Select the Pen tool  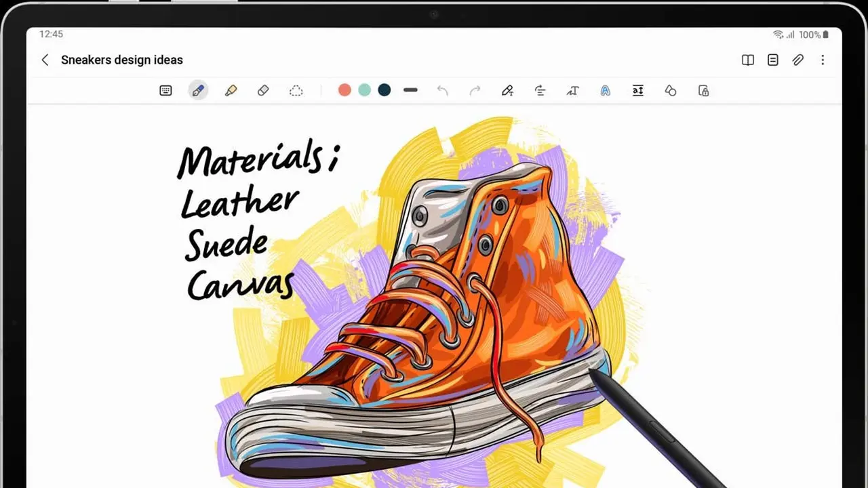pos(198,90)
